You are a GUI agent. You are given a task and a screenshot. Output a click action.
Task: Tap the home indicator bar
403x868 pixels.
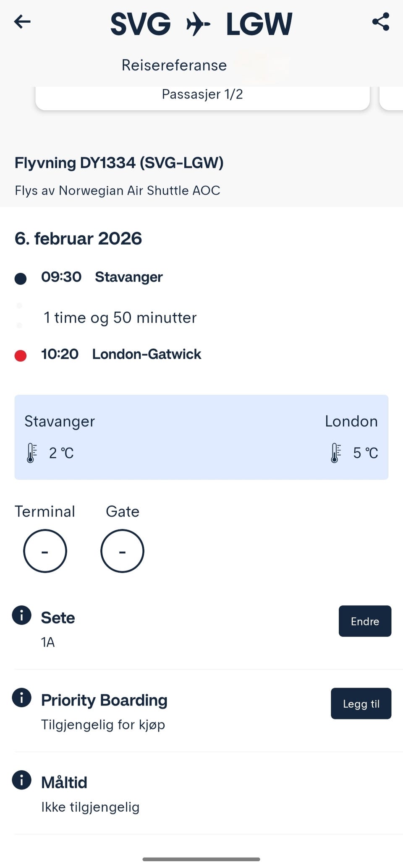point(201,859)
